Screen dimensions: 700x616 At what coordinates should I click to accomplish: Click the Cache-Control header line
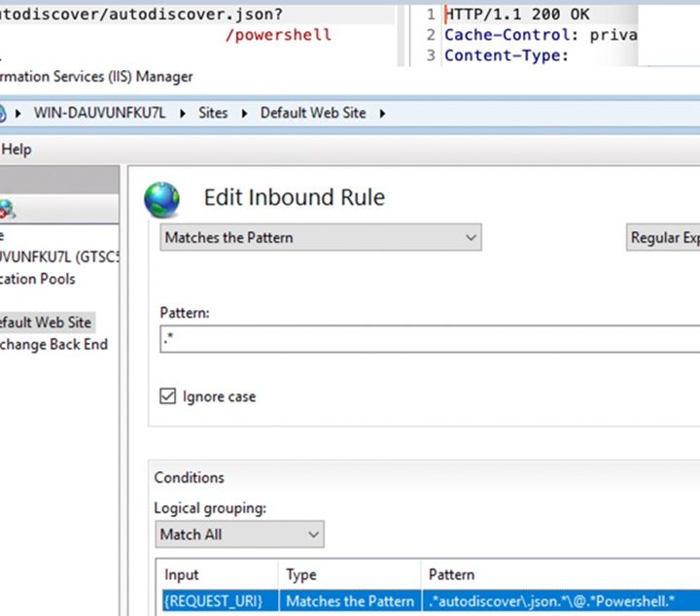(541, 35)
